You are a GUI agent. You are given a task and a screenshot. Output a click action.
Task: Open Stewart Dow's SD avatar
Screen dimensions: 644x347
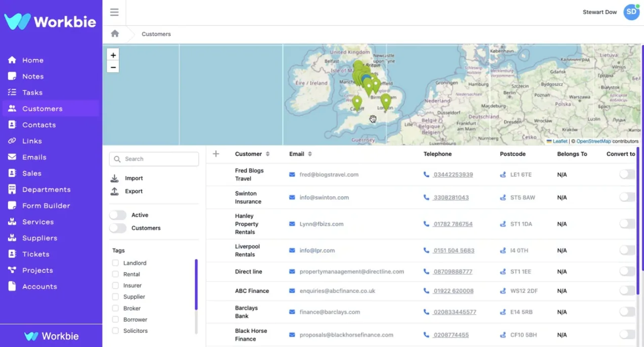(631, 12)
